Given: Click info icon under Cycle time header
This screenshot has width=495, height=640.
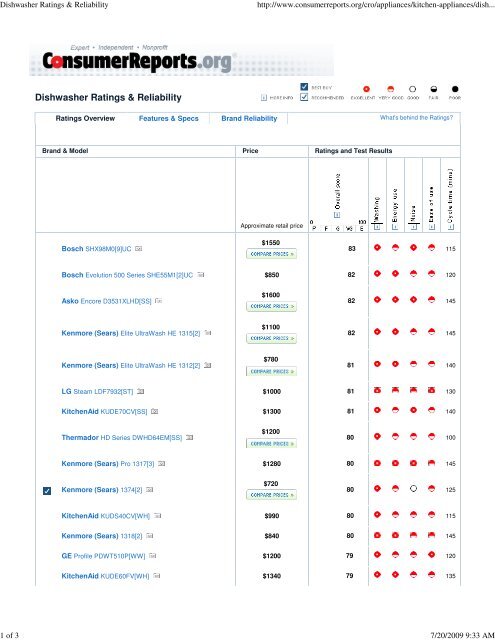Looking at the screenshot, I should click(x=451, y=227).
